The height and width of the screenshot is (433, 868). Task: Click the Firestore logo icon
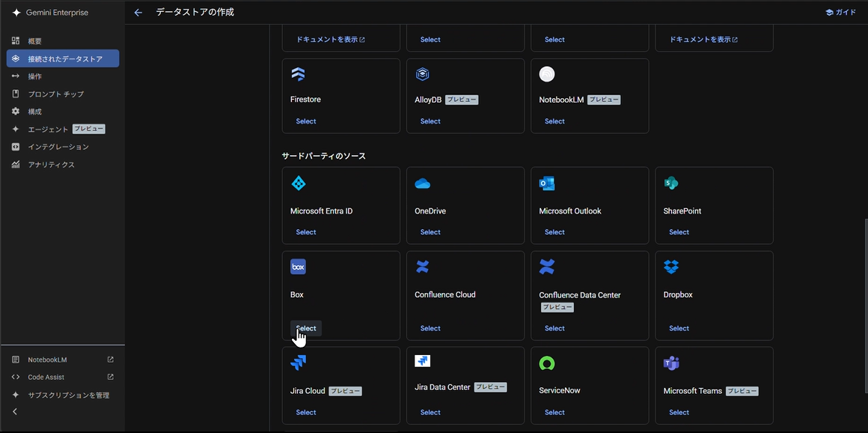298,74
